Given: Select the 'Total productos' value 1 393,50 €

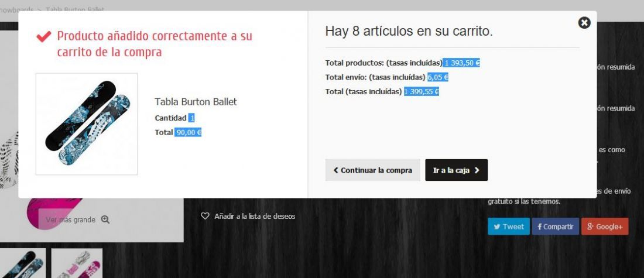Looking at the screenshot, I should (x=461, y=63).
